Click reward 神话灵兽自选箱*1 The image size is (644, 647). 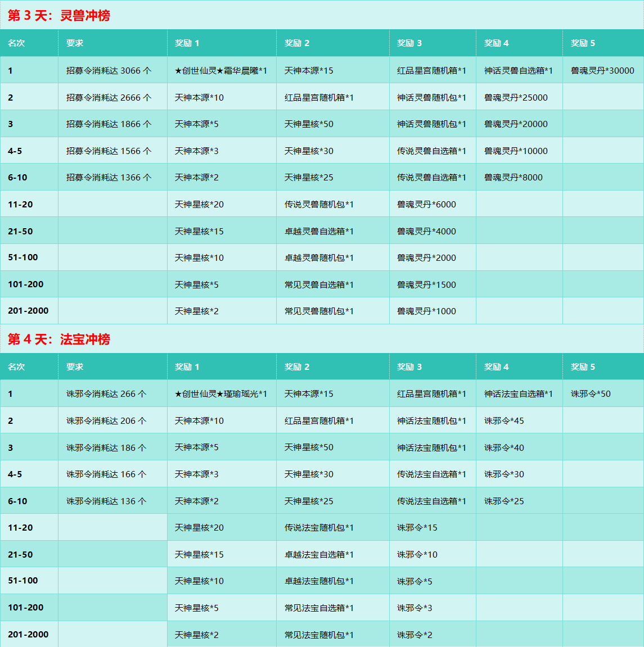(x=519, y=71)
